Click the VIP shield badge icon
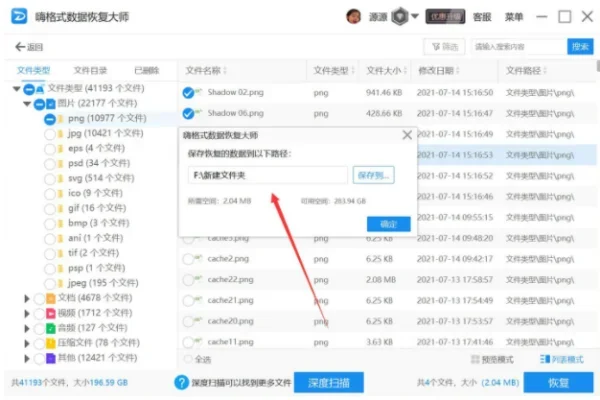600x400 pixels. coord(399,17)
